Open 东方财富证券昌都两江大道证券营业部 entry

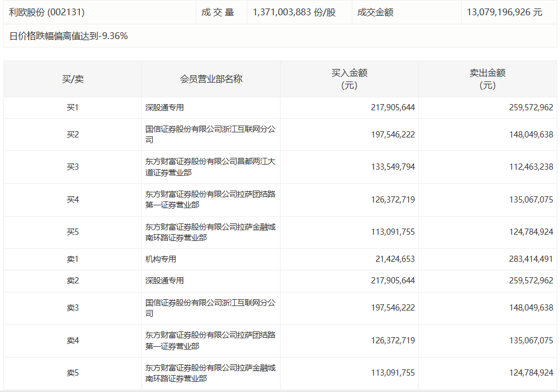pos(210,167)
